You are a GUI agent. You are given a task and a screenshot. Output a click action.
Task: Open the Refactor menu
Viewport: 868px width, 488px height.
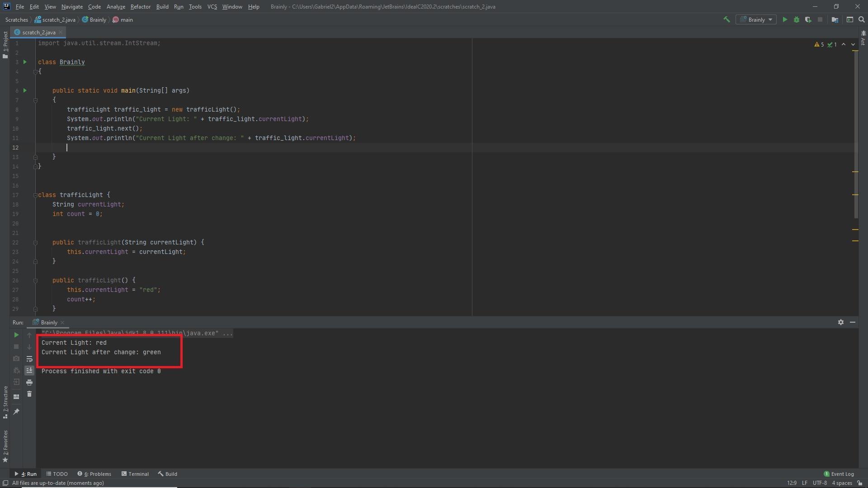coord(140,7)
